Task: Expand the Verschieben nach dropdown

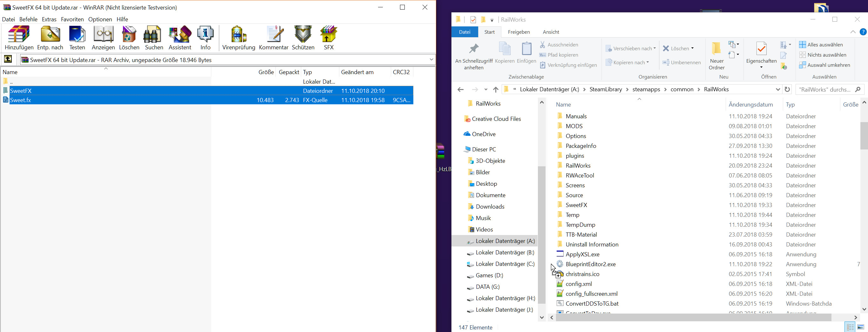Action: [654, 48]
